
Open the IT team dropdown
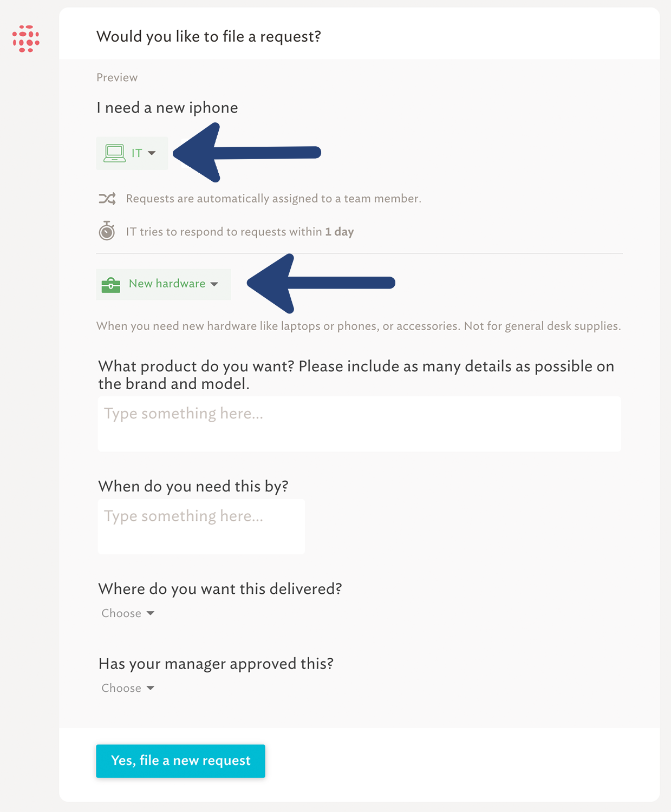132,153
